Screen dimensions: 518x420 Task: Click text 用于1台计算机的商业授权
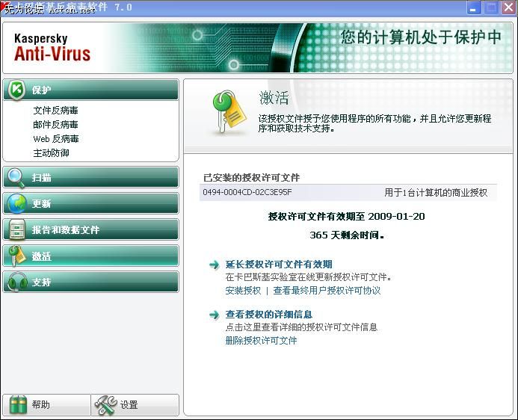436,193
